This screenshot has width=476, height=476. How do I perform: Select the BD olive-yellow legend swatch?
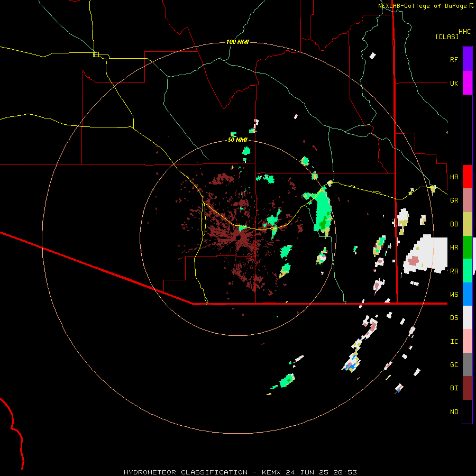pyautogui.click(x=467, y=224)
